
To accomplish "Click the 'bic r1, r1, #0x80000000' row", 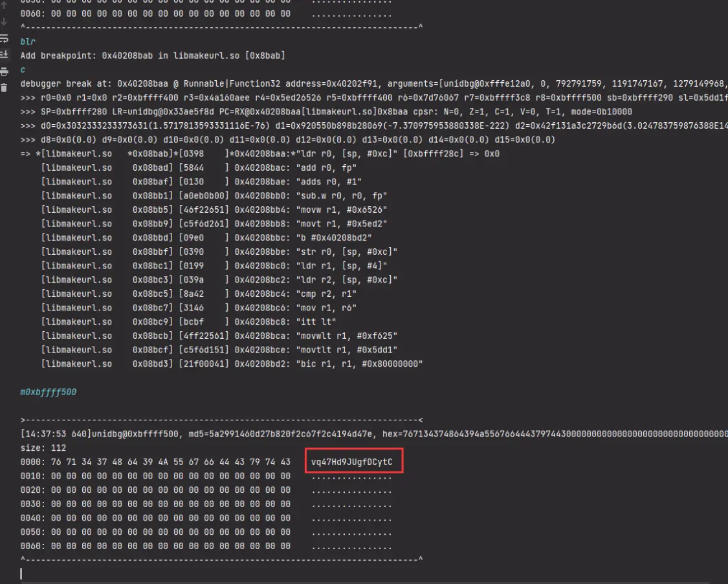I will coord(232,363).
